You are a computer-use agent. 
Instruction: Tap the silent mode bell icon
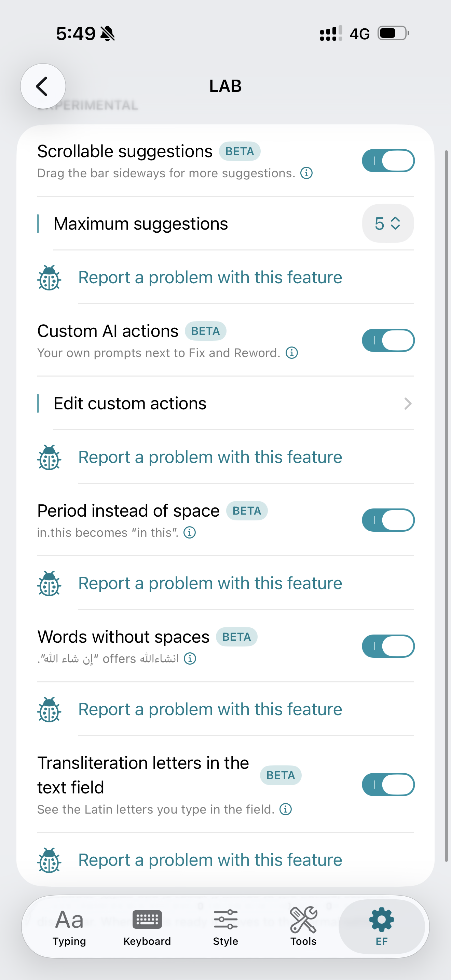coord(108,33)
